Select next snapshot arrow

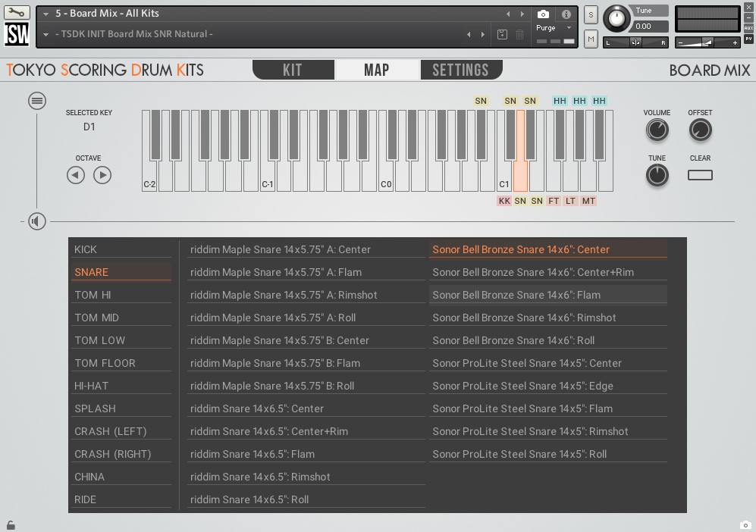click(482, 34)
